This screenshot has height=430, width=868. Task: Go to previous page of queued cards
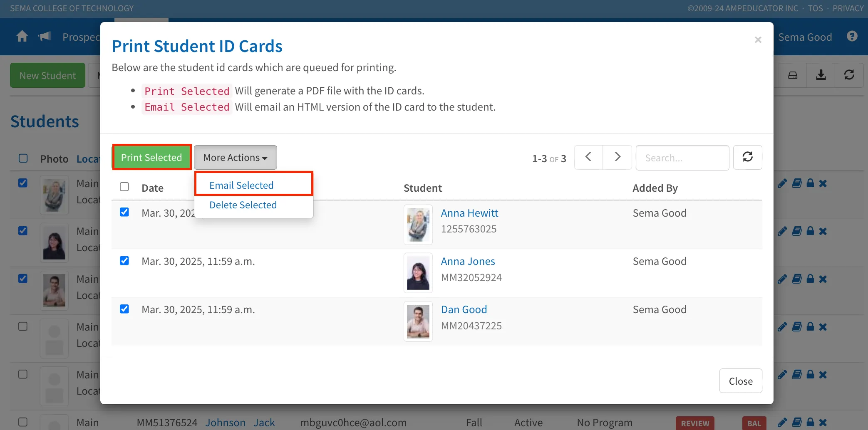(588, 157)
